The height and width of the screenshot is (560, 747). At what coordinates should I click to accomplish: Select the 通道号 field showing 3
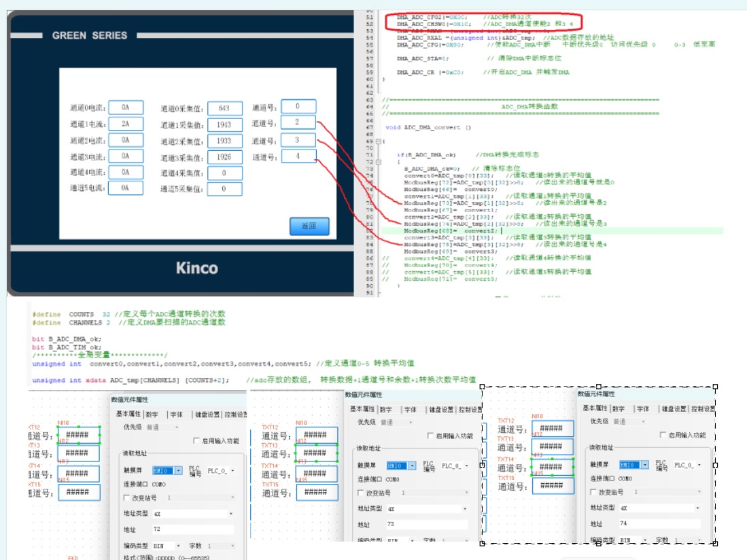(298, 140)
